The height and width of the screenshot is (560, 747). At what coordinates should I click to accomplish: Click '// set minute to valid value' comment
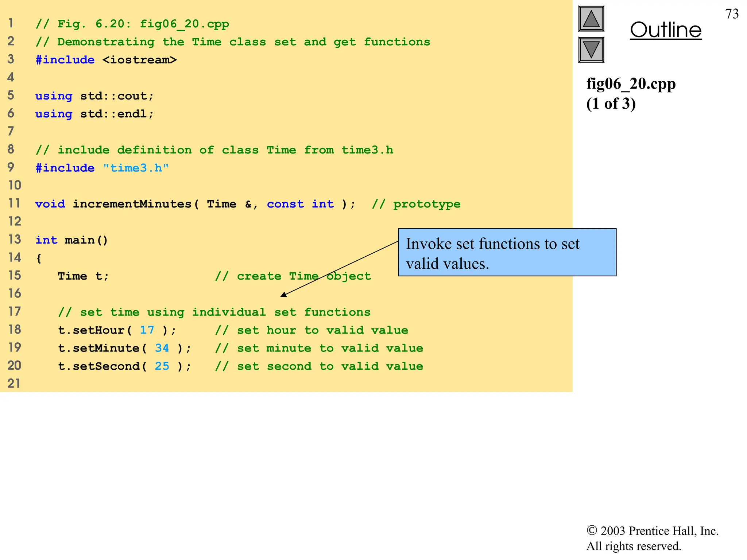point(319,348)
